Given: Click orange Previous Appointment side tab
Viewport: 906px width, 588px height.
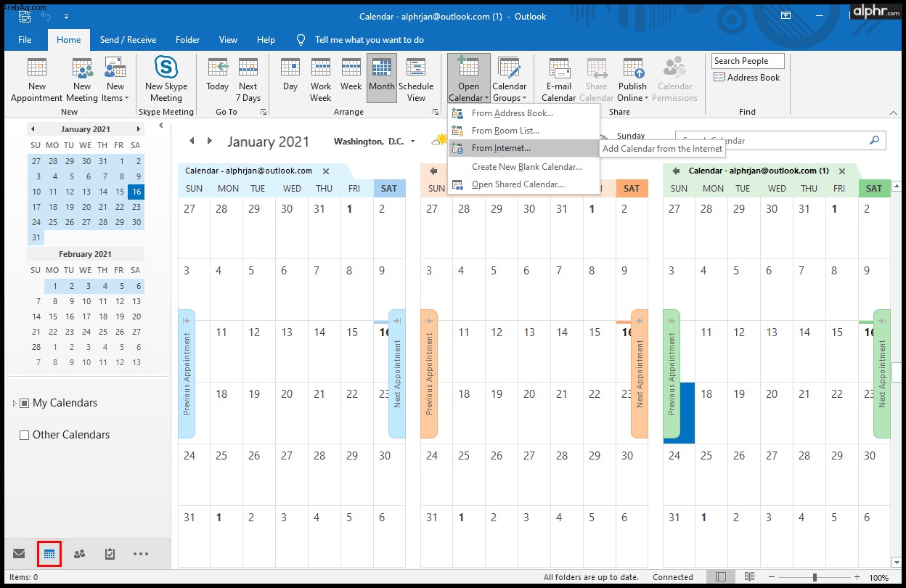Looking at the screenshot, I should (x=429, y=374).
